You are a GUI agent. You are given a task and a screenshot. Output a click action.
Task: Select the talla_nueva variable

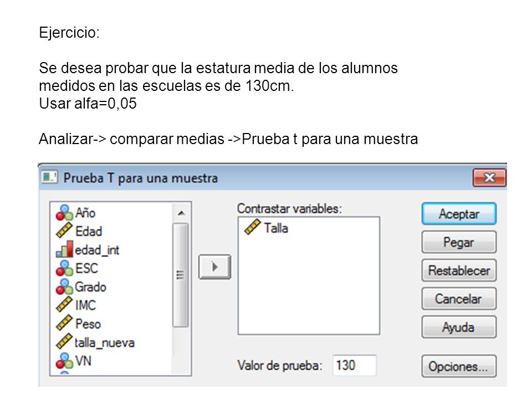click(x=105, y=342)
